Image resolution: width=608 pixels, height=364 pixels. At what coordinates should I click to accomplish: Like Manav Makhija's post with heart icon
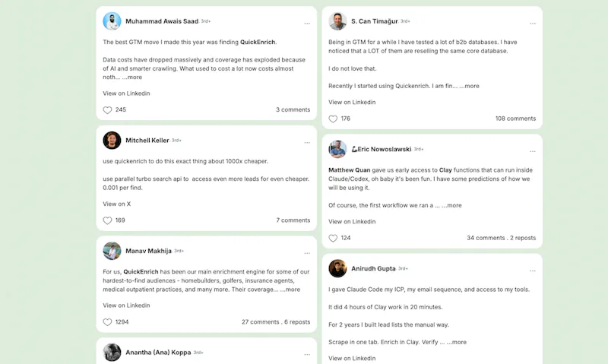107,322
